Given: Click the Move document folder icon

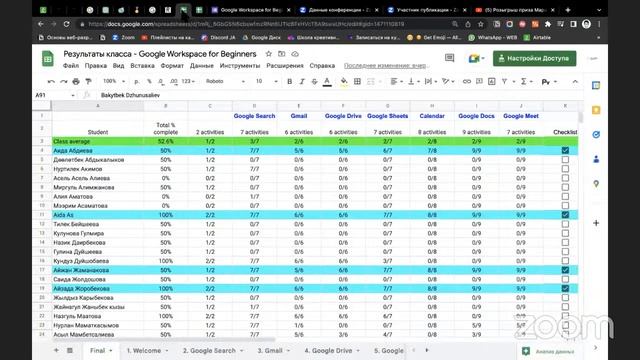Looking at the screenshot, I should [x=282, y=54].
